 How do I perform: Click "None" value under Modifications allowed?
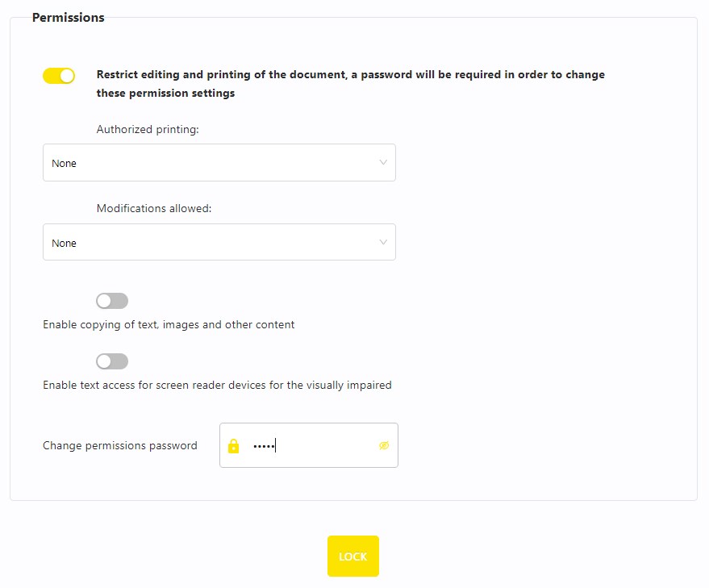tap(65, 244)
